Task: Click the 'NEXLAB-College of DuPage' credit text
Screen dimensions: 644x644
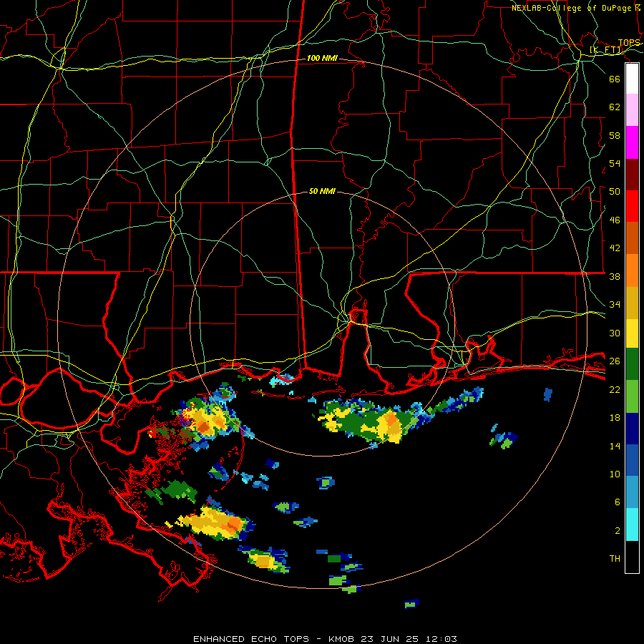Action: 571,8
